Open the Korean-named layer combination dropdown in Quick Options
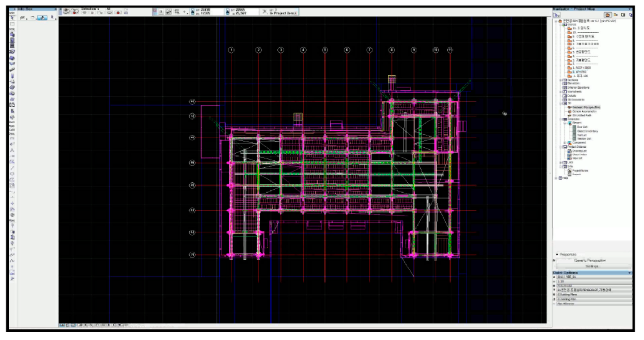 click(x=593, y=290)
